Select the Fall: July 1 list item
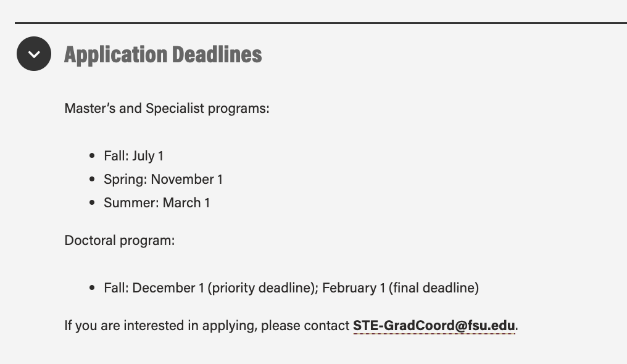 [x=133, y=156]
